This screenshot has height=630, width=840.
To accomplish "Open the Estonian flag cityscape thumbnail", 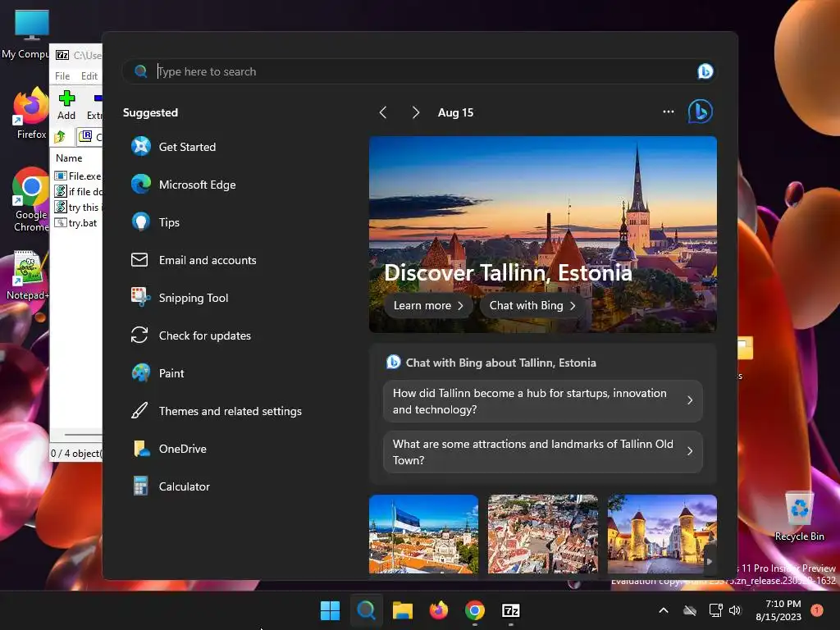I will click(x=424, y=534).
